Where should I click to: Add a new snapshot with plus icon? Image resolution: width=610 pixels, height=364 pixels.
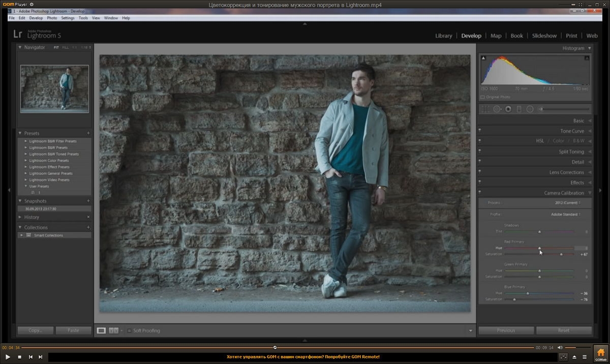click(x=88, y=201)
